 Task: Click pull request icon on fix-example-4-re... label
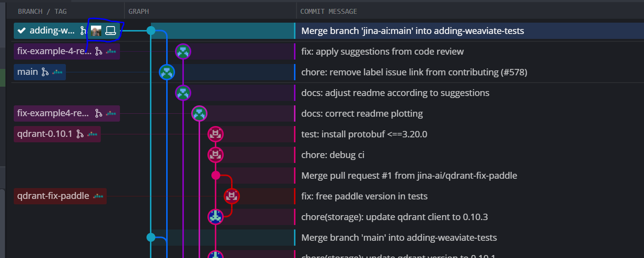pos(98,51)
